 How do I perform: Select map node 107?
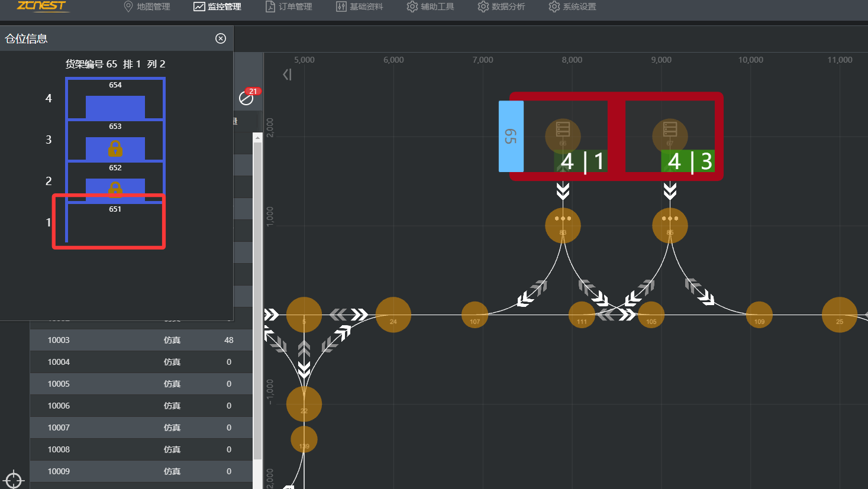(x=475, y=315)
